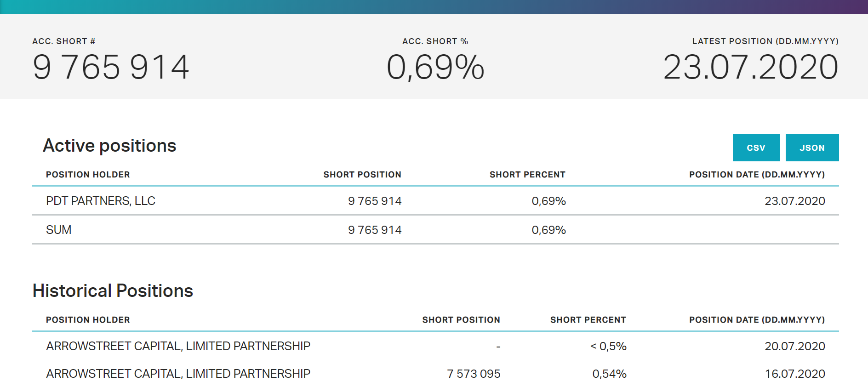
Task: Click Short Percent header in Historical Positions table
Action: (588, 320)
